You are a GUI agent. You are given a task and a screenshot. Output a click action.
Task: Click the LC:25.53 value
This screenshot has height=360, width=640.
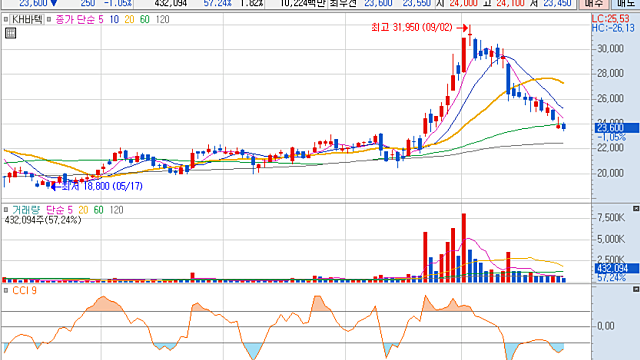(x=611, y=18)
